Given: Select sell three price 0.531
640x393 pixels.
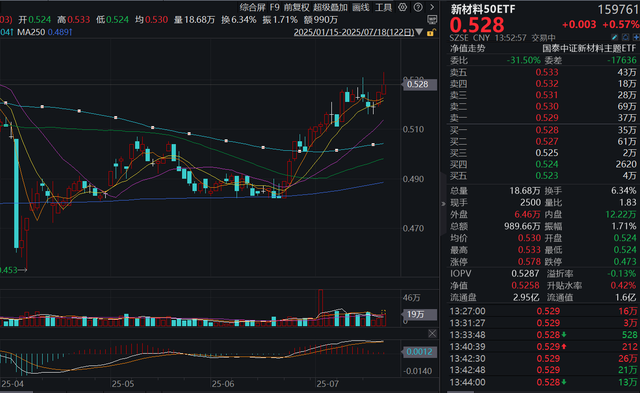Looking at the screenshot, I should [547, 95].
